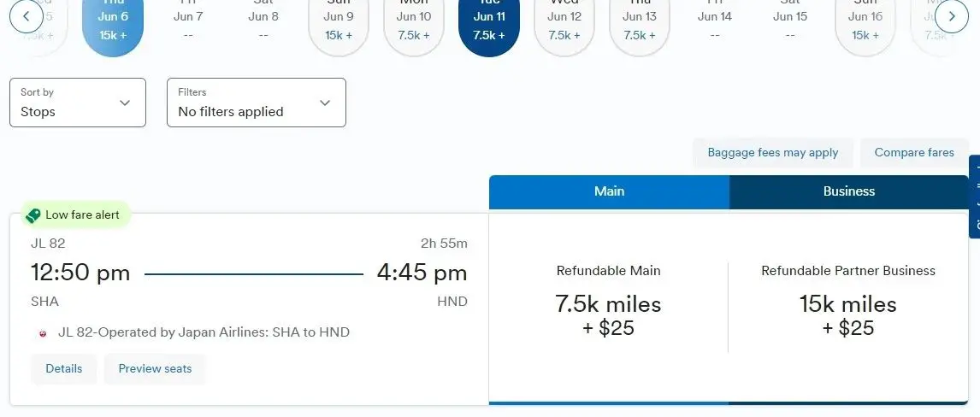Choose Jun 16 date pill

865,26
